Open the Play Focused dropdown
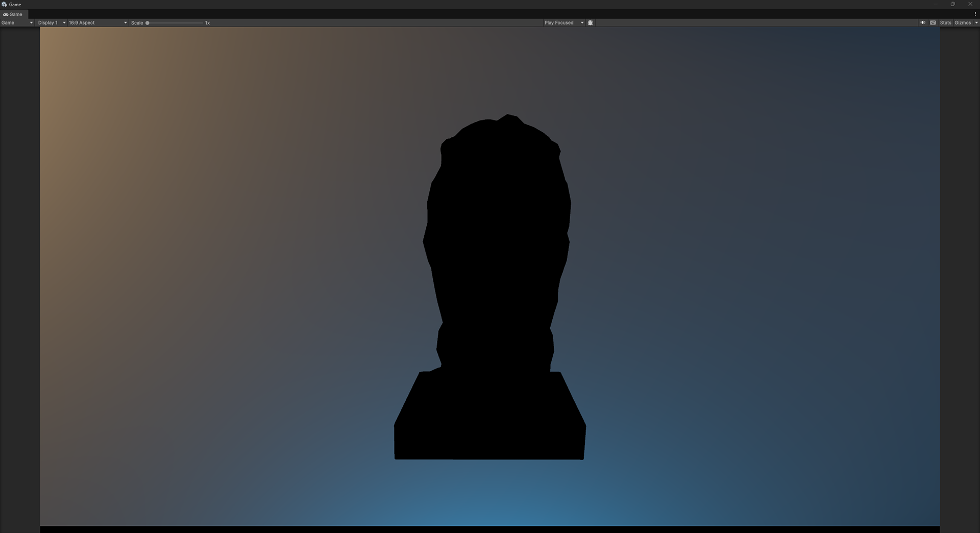This screenshot has width=980, height=533. click(x=564, y=22)
